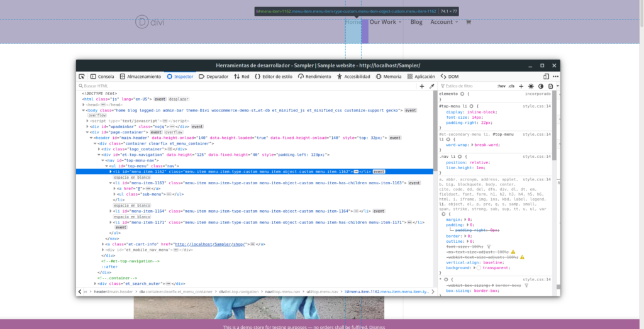This screenshot has height=329, width=644.
Task: Click event badge on menu-item-1162 row
Action: (x=379, y=171)
